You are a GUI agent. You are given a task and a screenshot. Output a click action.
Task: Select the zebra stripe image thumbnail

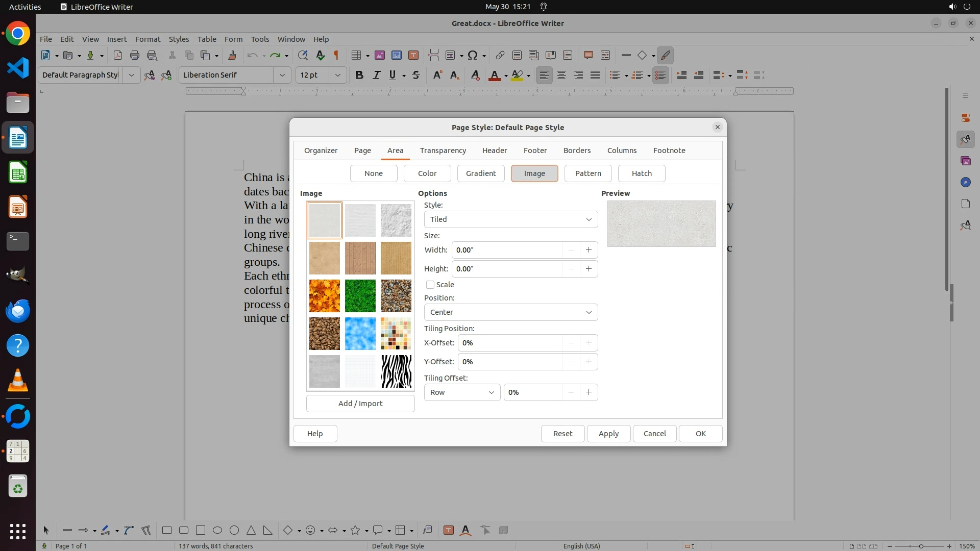396,371
